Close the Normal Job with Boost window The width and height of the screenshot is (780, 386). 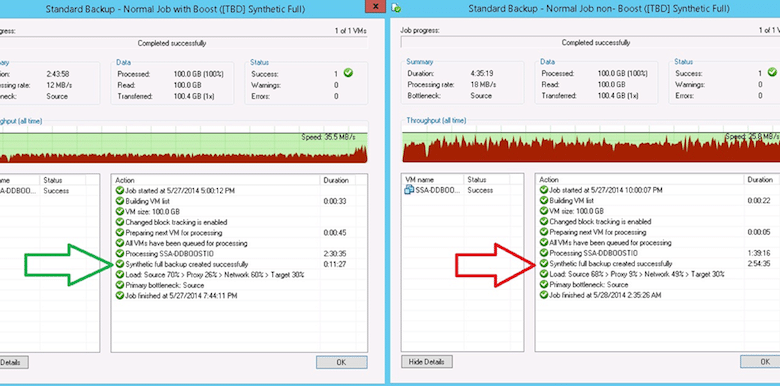[x=375, y=6]
